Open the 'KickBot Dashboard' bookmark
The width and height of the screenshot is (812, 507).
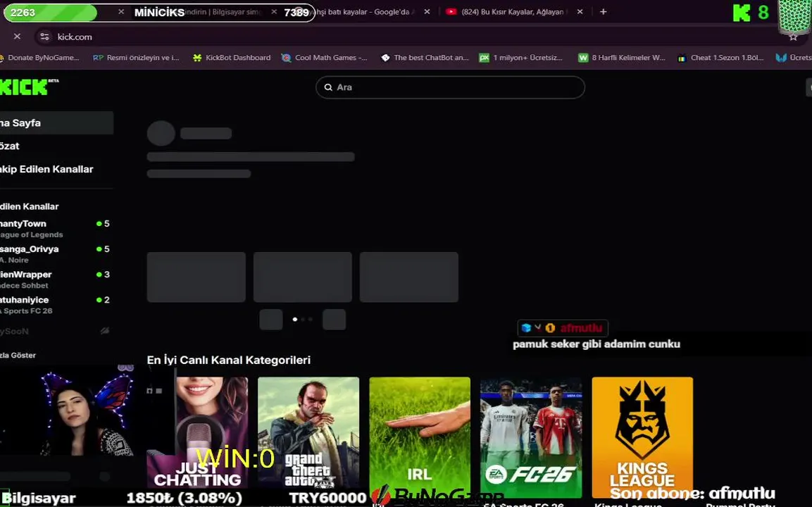(x=232, y=58)
